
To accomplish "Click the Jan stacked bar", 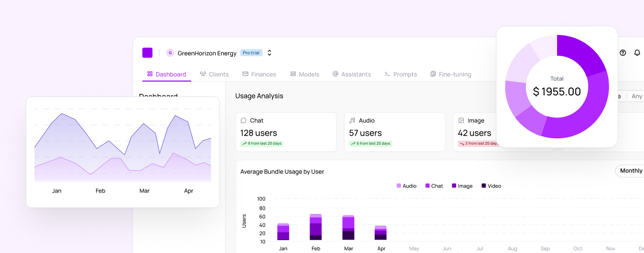I will 283,232.
